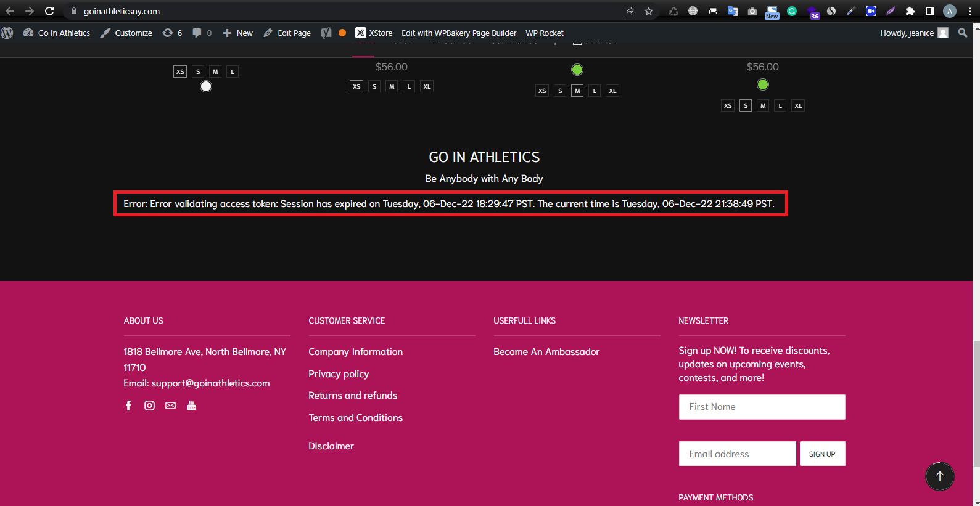
Task: Pick the green swatch on fourth product
Action: pos(763,84)
